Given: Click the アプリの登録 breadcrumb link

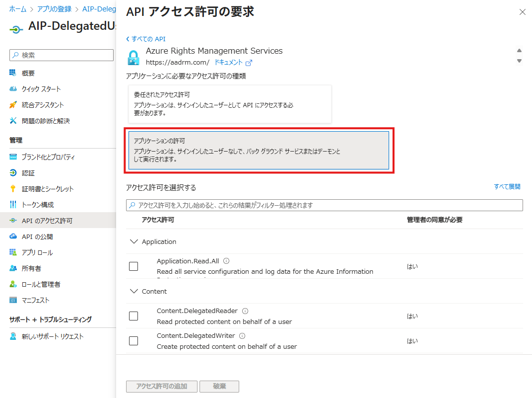Looking at the screenshot, I should click(54, 9).
